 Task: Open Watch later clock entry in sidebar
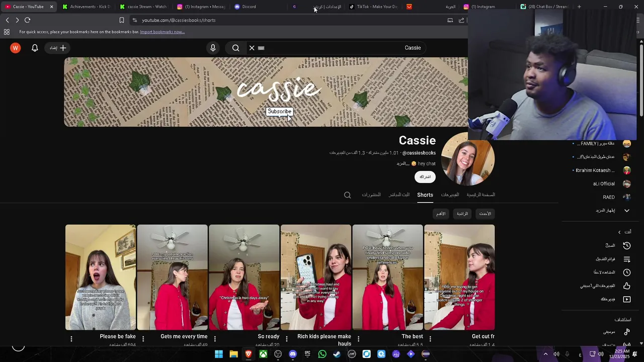[x=612, y=272]
